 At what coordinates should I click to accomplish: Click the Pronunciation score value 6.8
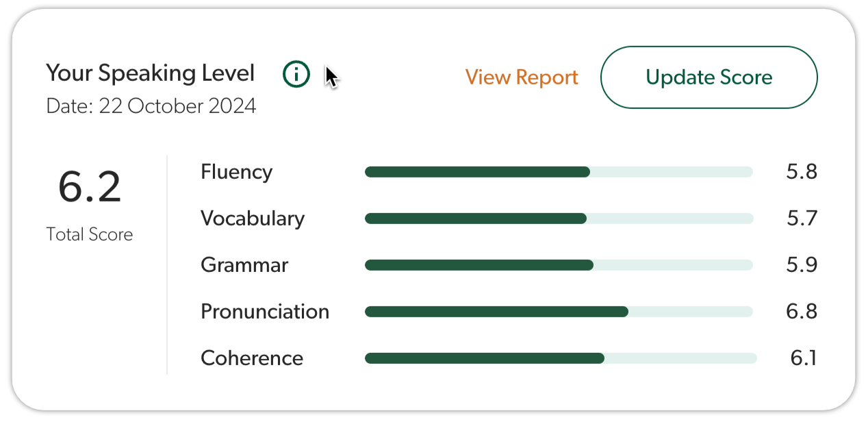pos(802,312)
